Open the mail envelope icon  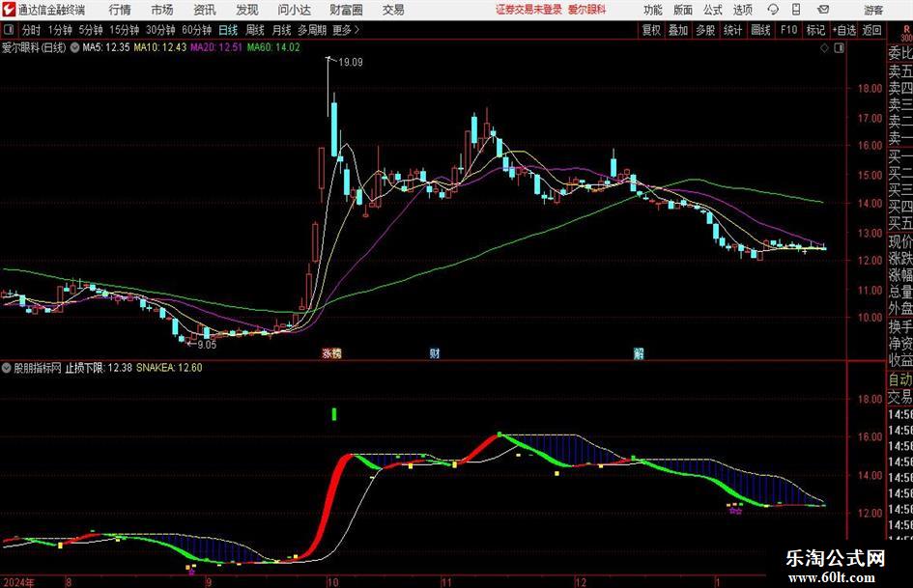[x=823, y=10]
